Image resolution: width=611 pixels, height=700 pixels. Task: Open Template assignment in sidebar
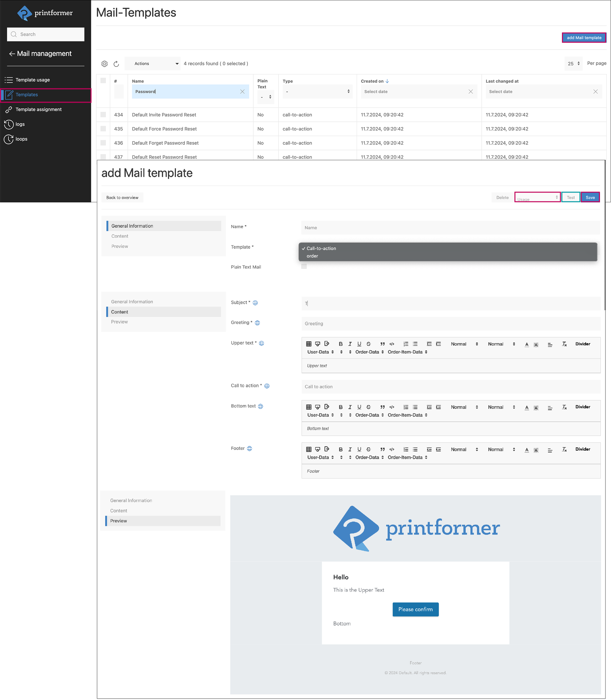point(38,110)
